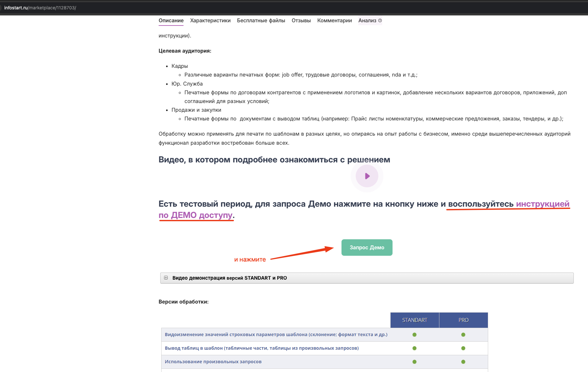Play the solution overview video
Image resolution: width=588 pixels, height=372 pixels.
(367, 176)
